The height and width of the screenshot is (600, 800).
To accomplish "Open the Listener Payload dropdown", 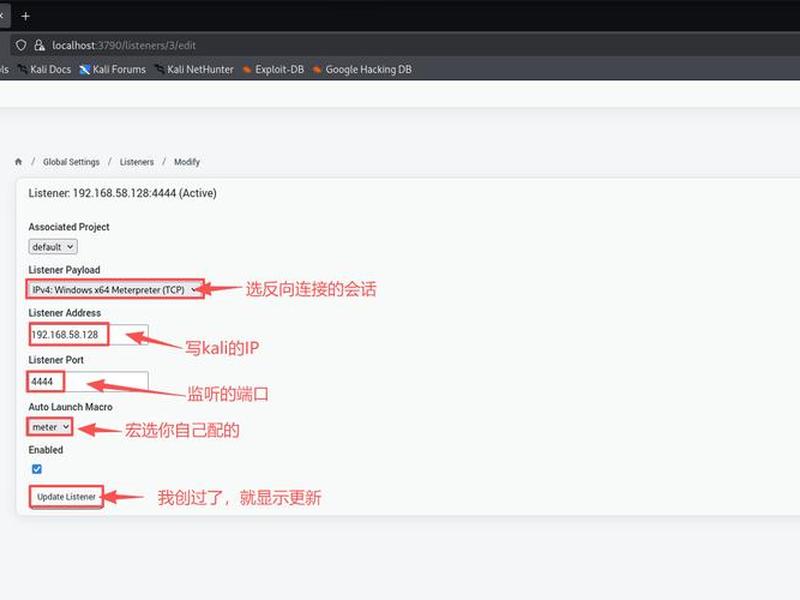I will coord(115,290).
